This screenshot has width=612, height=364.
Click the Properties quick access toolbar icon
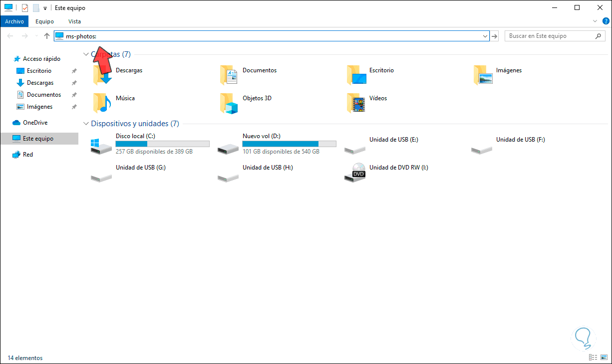pyautogui.click(x=25, y=8)
